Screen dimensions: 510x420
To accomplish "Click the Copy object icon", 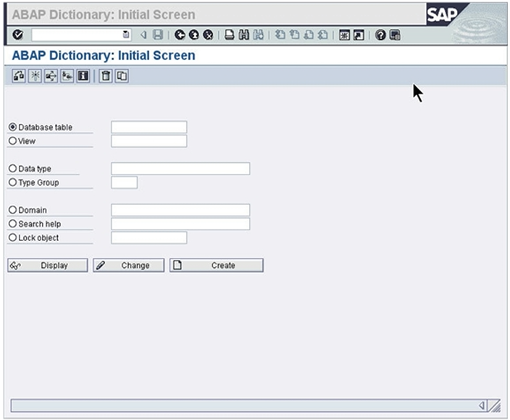I will tap(122, 76).
